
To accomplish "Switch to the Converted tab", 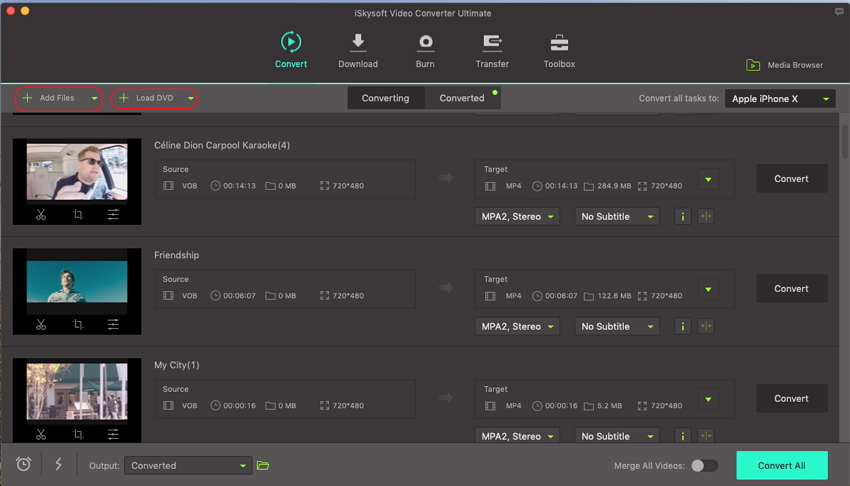I will [x=462, y=98].
